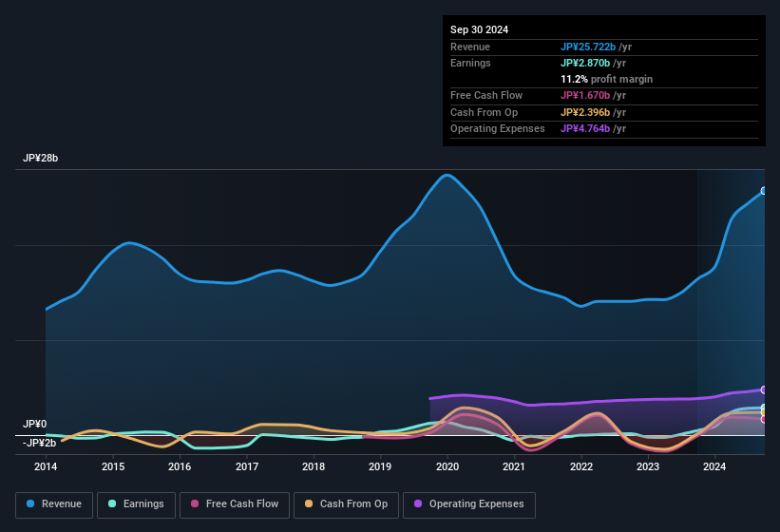The image size is (780, 532).
Task: Click the -JP¥2b y-axis label
Action: [x=39, y=443]
